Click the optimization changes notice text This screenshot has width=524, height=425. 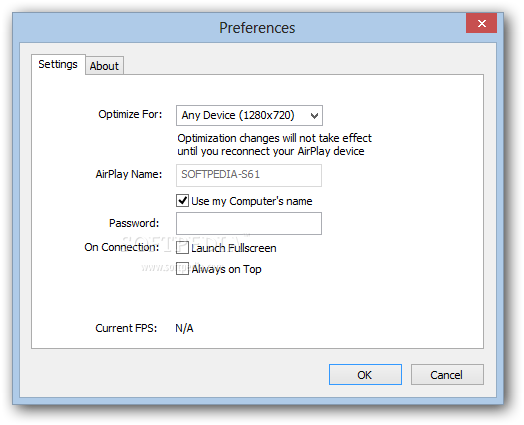(x=274, y=145)
